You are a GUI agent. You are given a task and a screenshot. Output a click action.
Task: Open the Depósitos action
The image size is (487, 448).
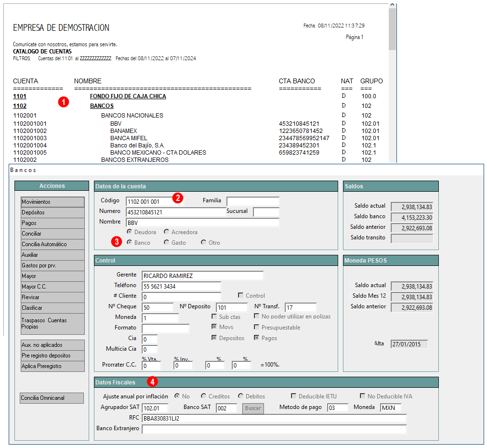(x=53, y=212)
